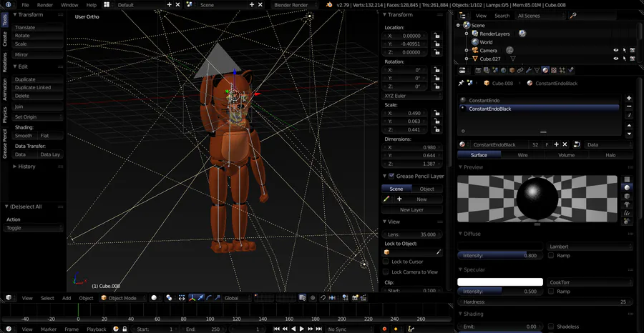Enable Lock Camera to View checkbox
This screenshot has height=333, width=644.
coord(386,272)
